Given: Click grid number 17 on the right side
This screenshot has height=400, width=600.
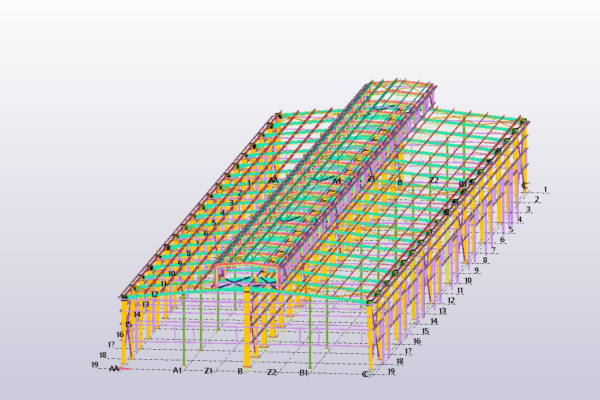Looking at the screenshot, I should tap(408, 351).
